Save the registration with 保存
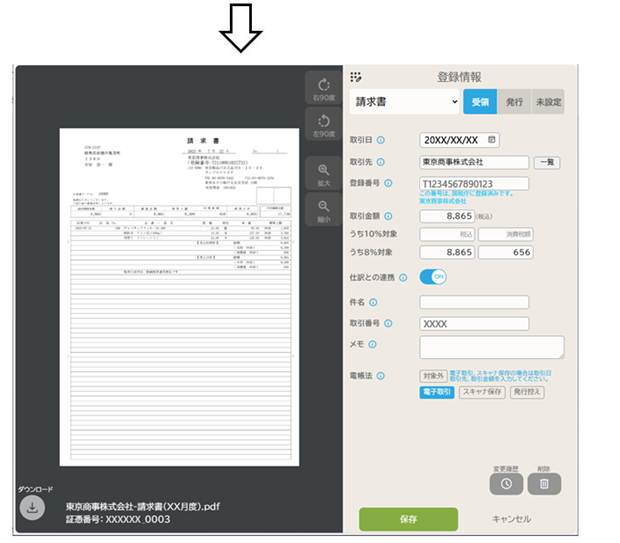This screenshot has height=543, width=620. tap(408, 519)
